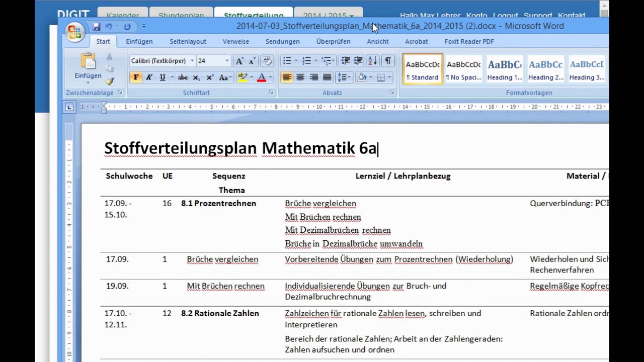Select the tab stop type selector

(x=69, y=107)
